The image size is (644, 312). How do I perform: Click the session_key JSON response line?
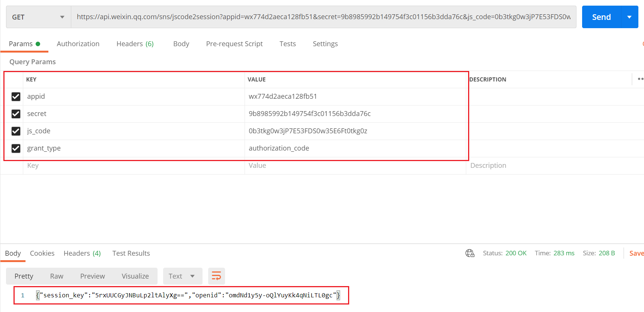[x=188, y=295]
